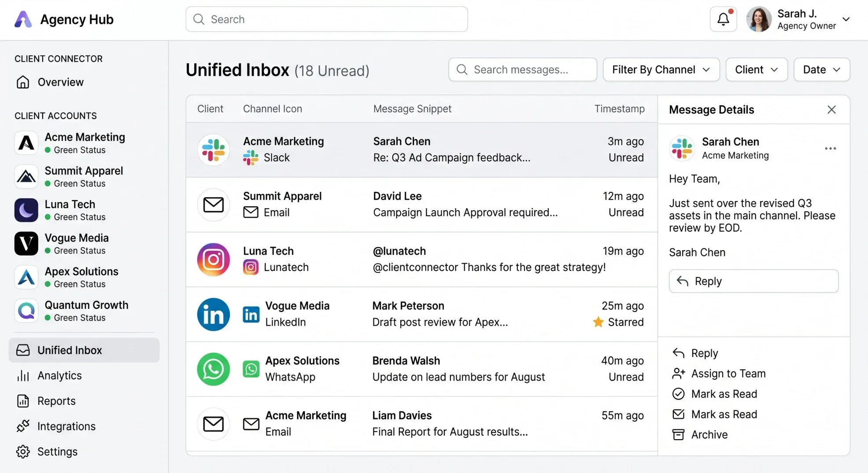The height and width of the screenshot is (473, 868).
Task: Expand the Sarah J. account menu chevron
Action: [x=846, y=19]
